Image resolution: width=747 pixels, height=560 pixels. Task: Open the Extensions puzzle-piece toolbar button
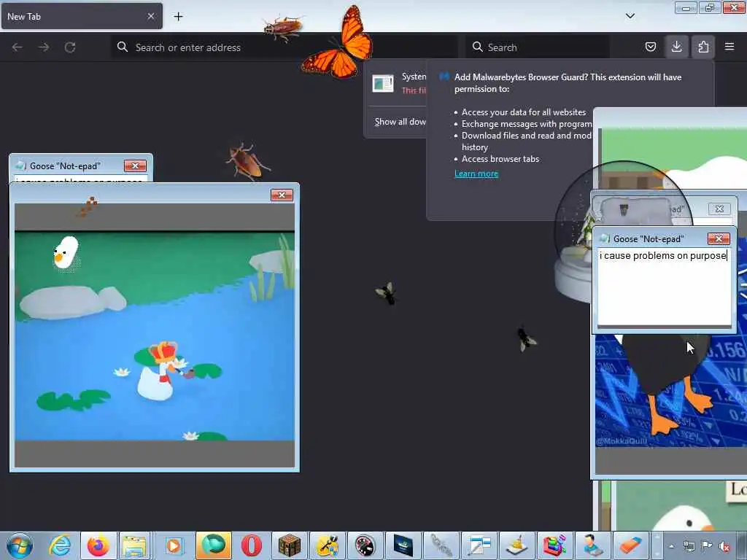703,47
